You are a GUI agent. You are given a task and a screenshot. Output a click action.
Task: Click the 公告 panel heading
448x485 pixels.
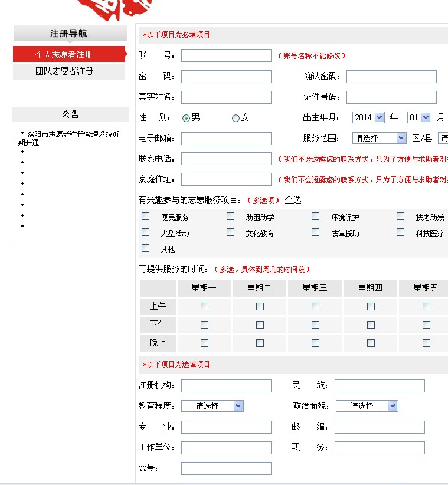(71, 114)
